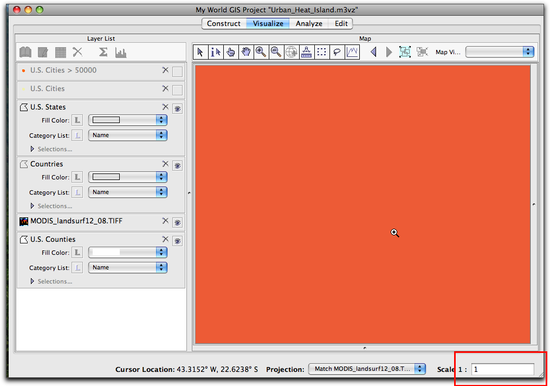Open U.S. States Fill Color swatch dropdown
Viewport: 550px width, 386px height.
click(x=128, y=120)
